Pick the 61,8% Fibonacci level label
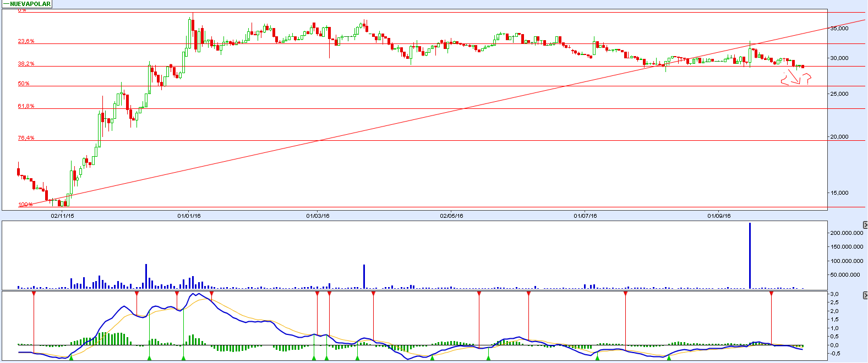 coord(26,106)
